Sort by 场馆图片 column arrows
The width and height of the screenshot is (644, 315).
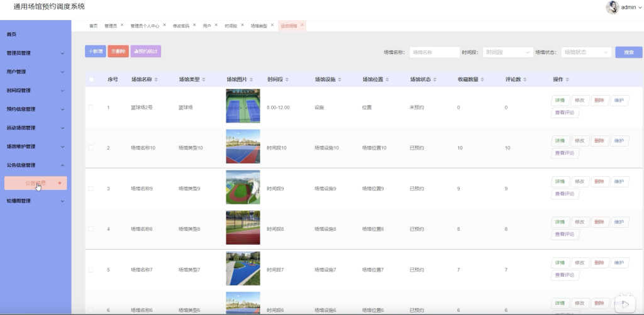tap(252, 80)
